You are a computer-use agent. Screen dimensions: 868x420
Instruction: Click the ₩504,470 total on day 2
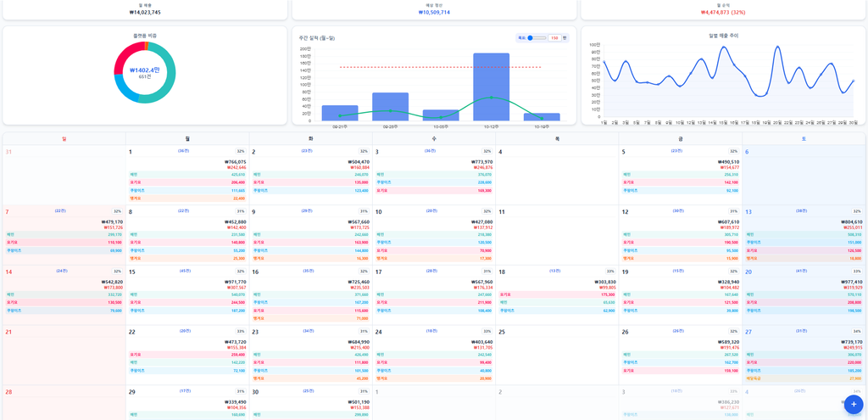(x=359, y=162)
